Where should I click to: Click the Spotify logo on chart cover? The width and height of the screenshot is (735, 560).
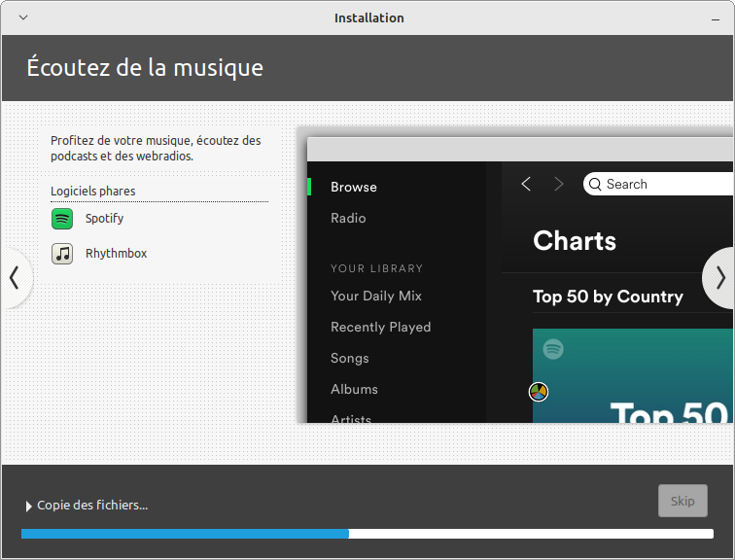[553, 348]
